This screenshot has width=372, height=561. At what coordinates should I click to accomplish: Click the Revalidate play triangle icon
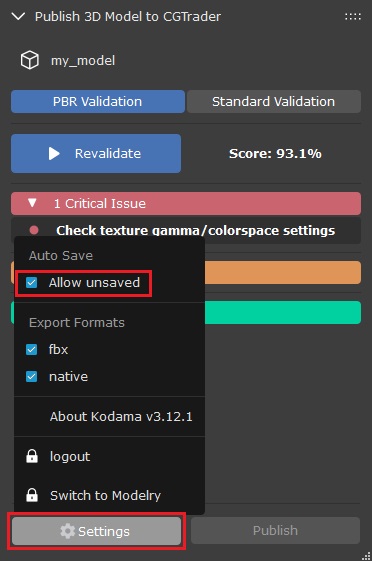pos(54,153)
